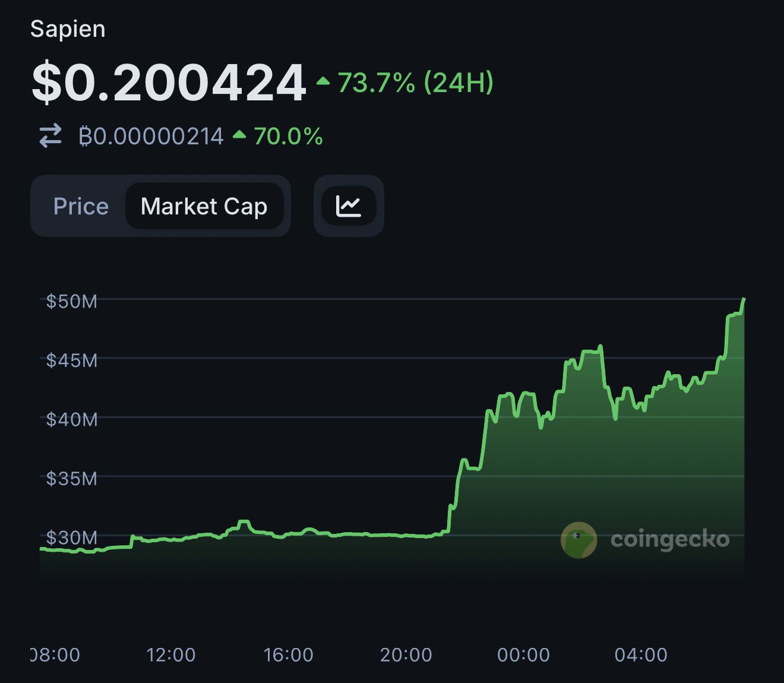The width and height of the screenshot is (784, 683).
Task: Select the line chart view icon
Action: [x=348, y=206]
